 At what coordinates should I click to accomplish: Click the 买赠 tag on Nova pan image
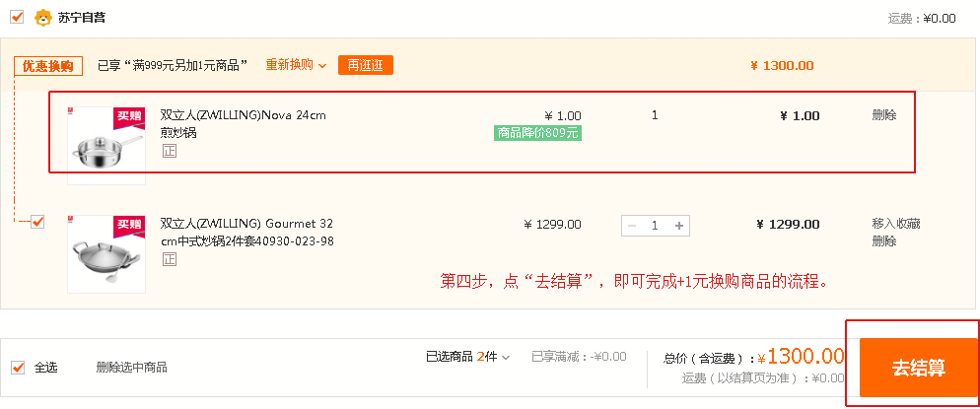(129, 116)
